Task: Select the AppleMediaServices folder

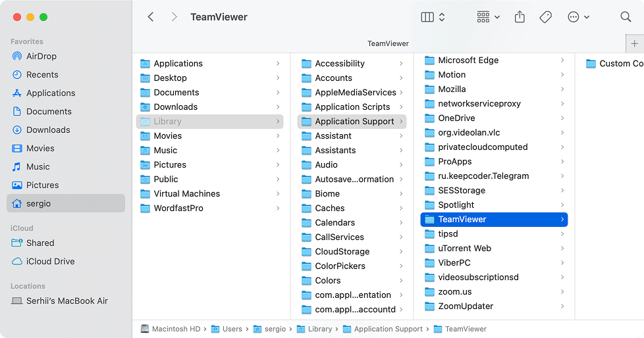Action: (x=352, y=92)
